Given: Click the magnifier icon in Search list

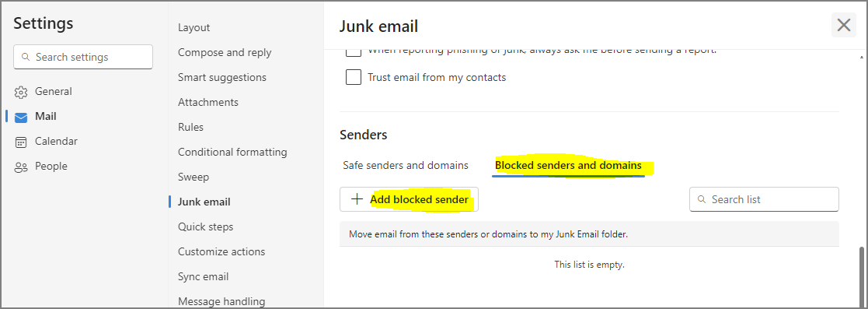Looking at the screenshot, I should 702,199.
